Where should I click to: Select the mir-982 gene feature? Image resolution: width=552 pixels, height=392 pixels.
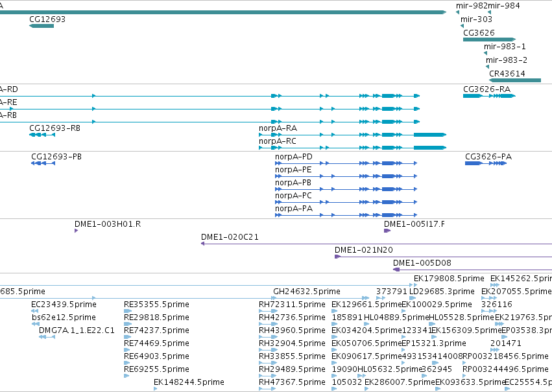[x=457, y=12]
